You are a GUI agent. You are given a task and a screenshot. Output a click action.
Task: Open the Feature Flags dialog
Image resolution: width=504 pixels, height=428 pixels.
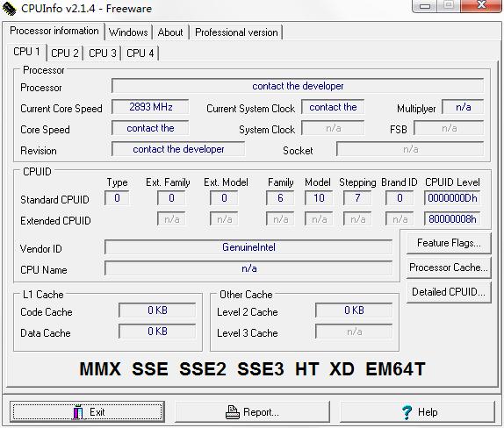tap(449, 243)
